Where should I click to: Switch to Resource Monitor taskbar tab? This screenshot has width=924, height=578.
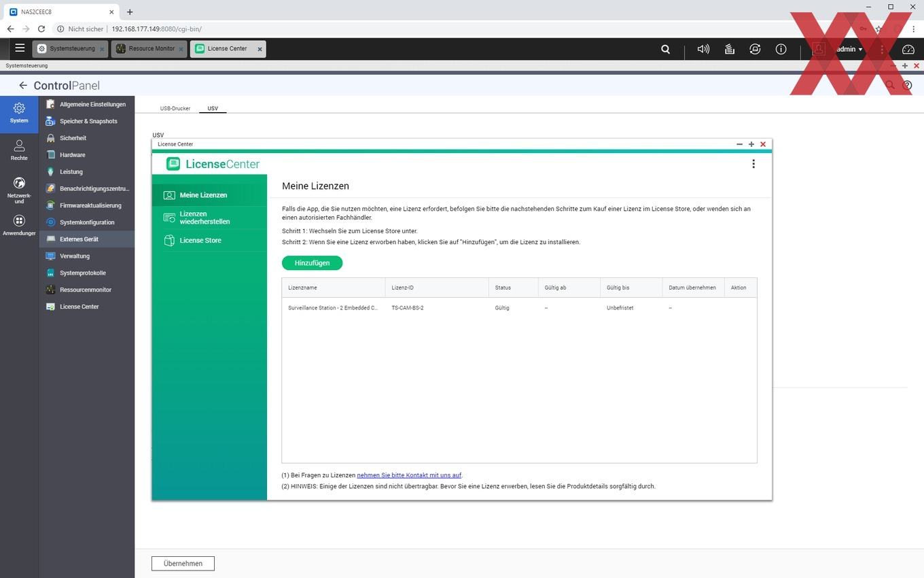coord(149,49)
